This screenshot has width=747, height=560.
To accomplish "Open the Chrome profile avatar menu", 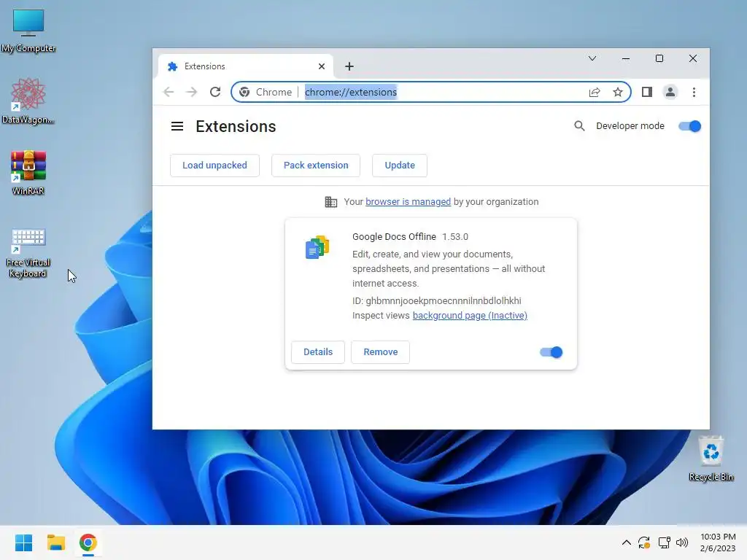I will pos(670,92).
